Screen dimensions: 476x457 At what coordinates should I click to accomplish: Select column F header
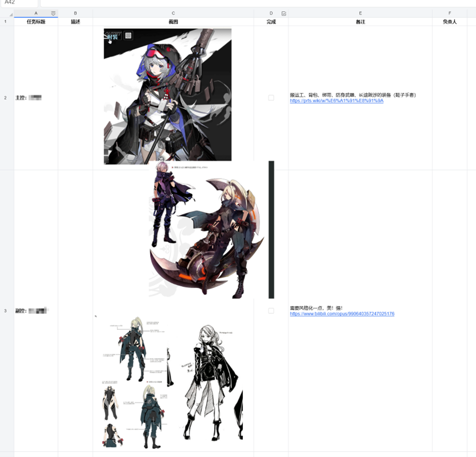450,13
